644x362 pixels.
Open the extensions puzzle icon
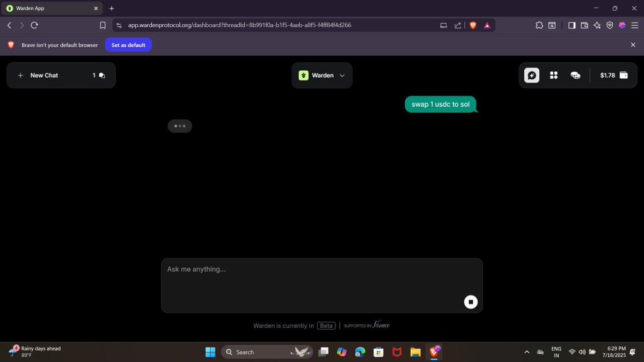(539, 25)
